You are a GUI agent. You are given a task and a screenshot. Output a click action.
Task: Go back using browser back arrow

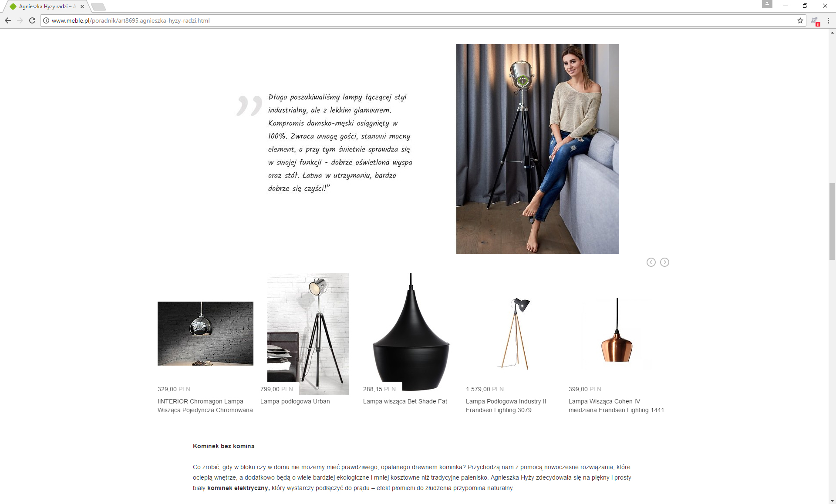pyautogui.click(x=8, y=20)
